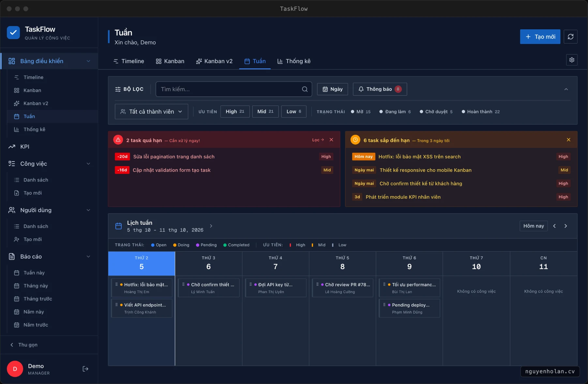Click the KPI trend icon in sidebar
The height and width of the screenshot is (384, 588).
coord(12,147)
